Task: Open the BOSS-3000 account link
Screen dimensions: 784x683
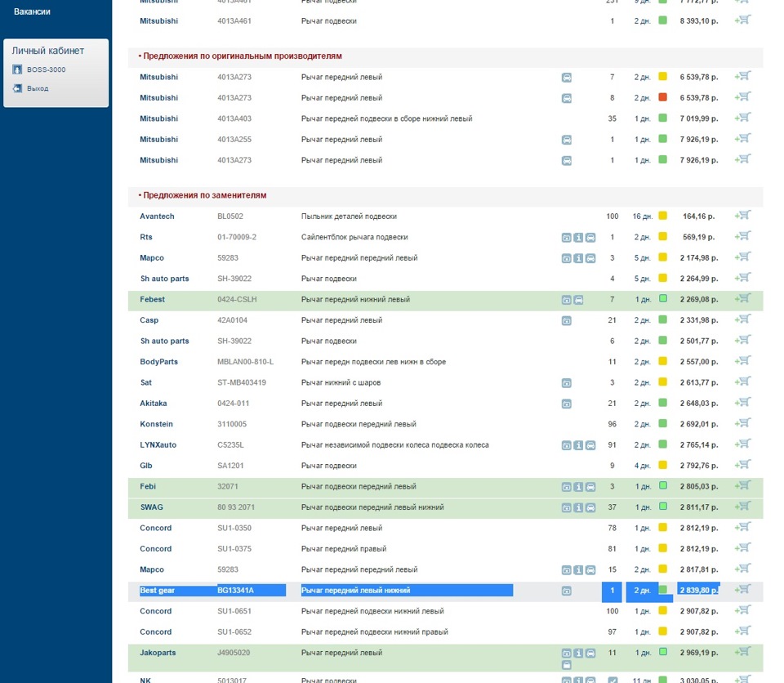Action: pyautogui.click(x=46, y=69)
